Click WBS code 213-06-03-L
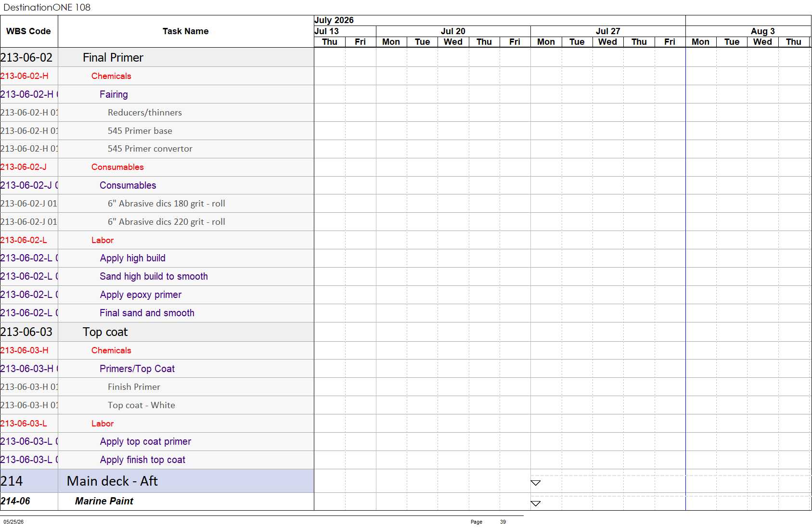 tap(24, 424)
